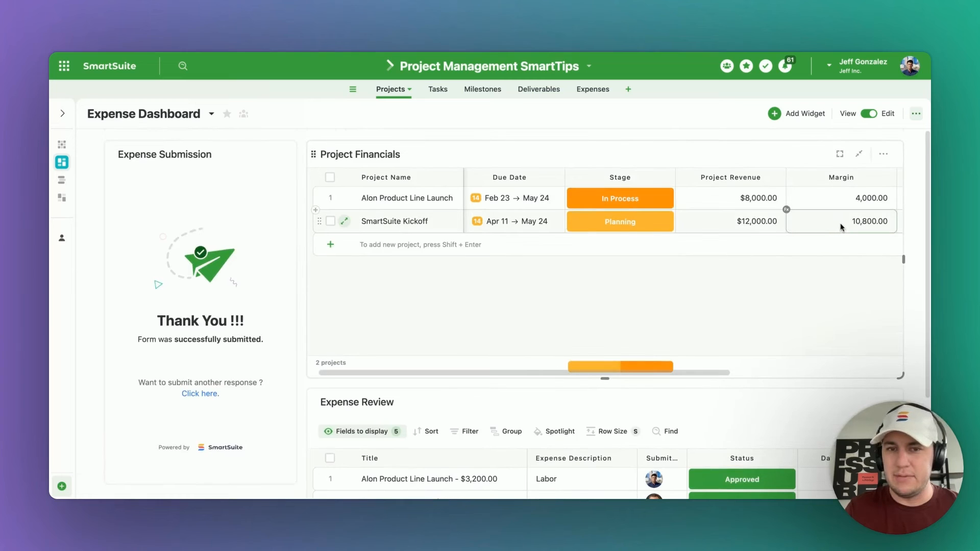The image size is (980, 551).
Task: Switch to the Tasks tab
Action: pyautogui.click(x=438, y=89)
